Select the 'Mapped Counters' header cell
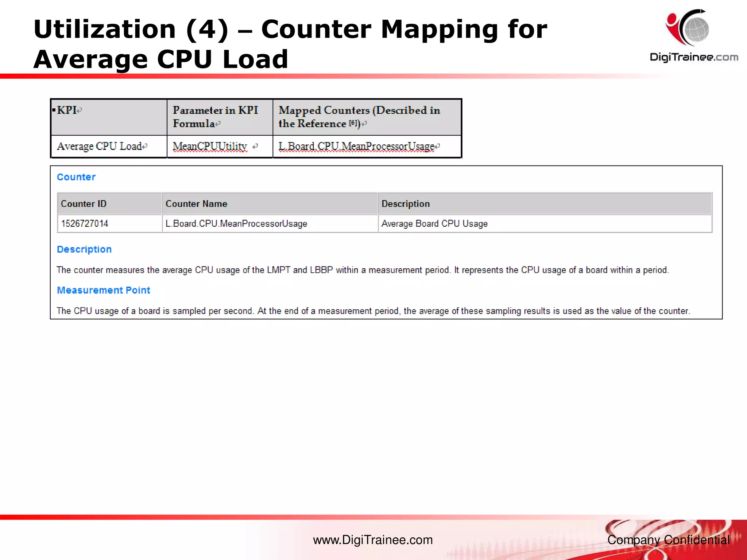747x560 pixels. (367, 117)
